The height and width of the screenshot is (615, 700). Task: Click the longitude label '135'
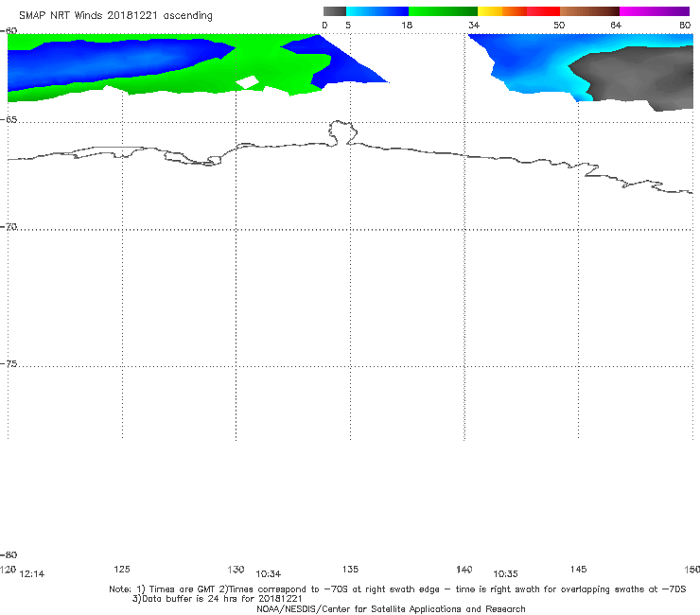pyautogui.click(x=350, y=569)
